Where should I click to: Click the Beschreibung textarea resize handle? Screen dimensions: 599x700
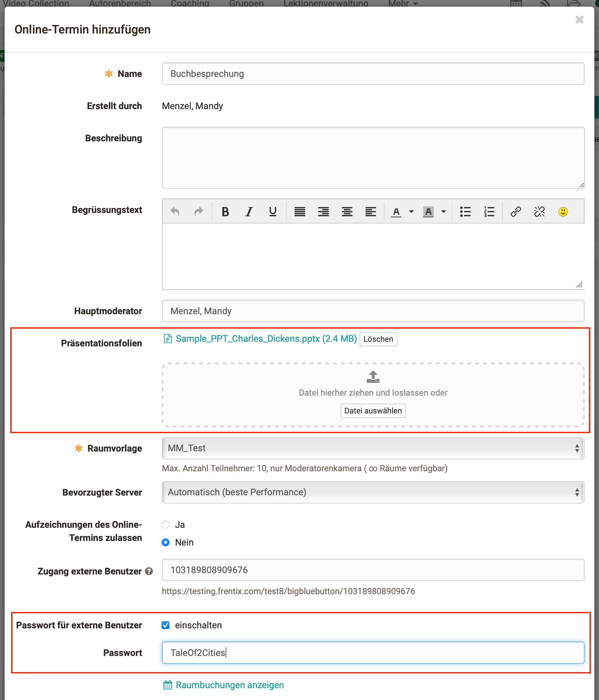[x=581, y=185]
